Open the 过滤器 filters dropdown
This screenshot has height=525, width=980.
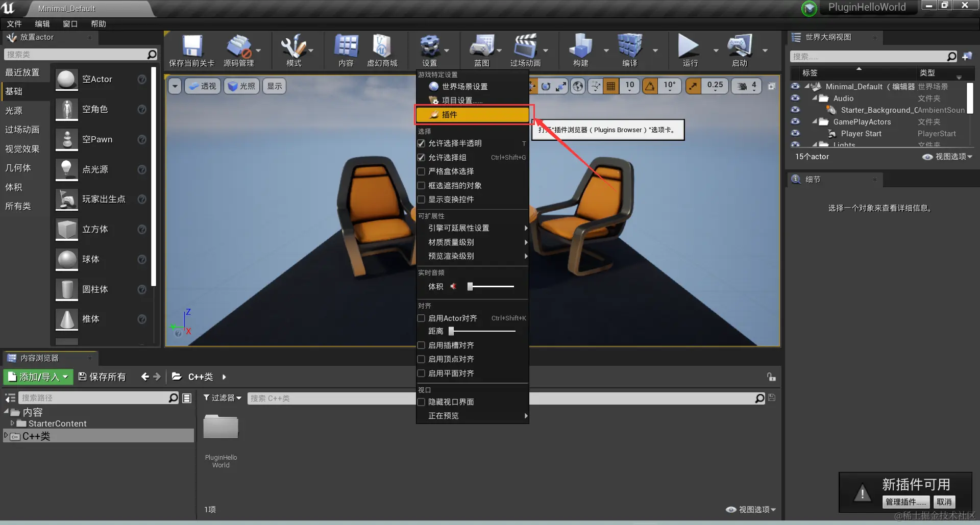223,398
